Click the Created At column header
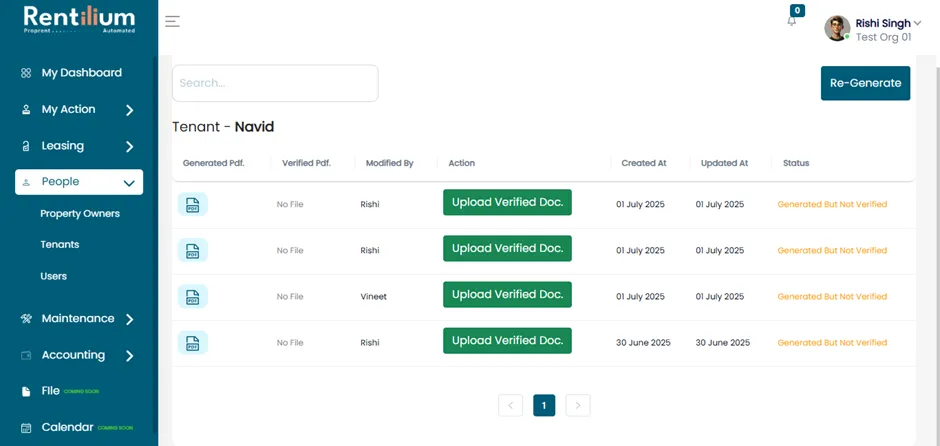940x446 pixels. [x=644, y=163]
